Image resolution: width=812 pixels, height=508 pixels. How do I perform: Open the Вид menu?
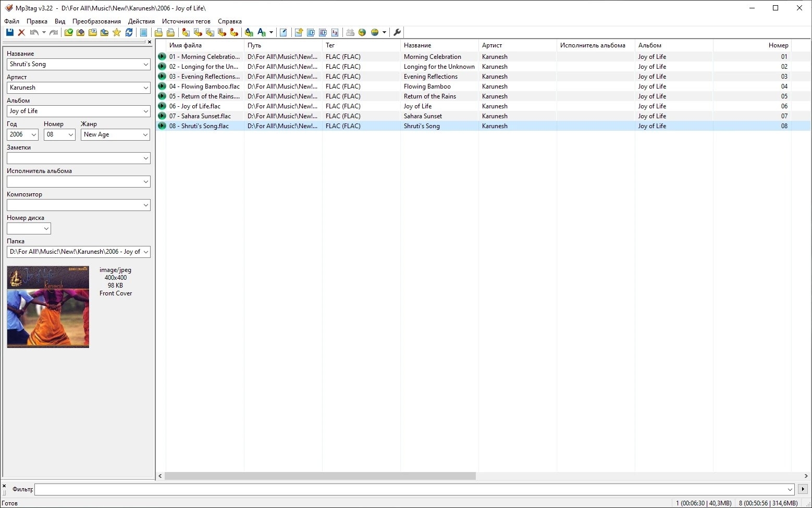[60, 21]
